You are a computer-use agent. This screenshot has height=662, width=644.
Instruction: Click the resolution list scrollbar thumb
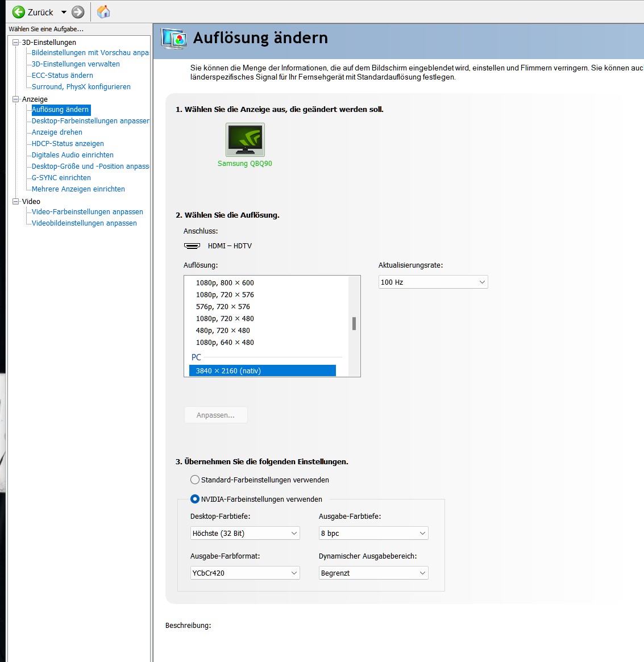[354, 323]
